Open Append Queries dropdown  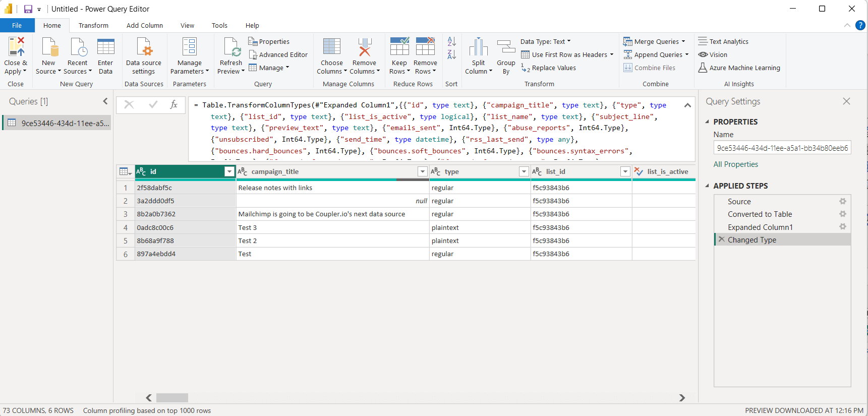[686, 54]
